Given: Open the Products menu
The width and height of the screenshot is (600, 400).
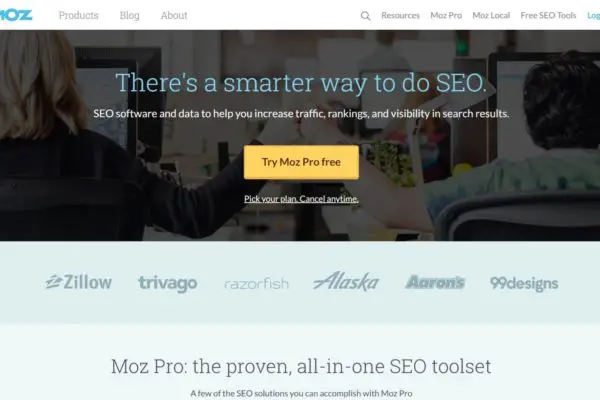Looking at the screenshot, I should click(x=78, y=15).
